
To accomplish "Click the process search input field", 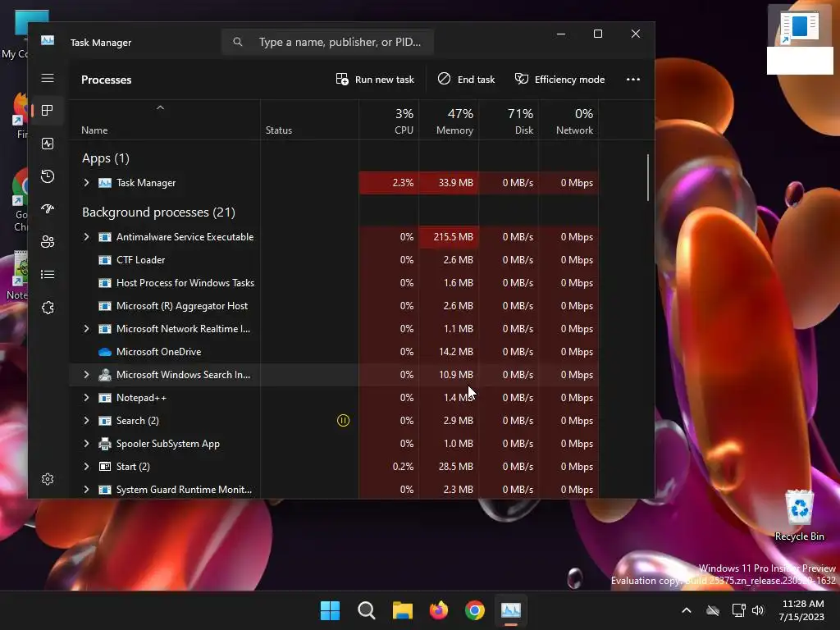I will (327, 42).
